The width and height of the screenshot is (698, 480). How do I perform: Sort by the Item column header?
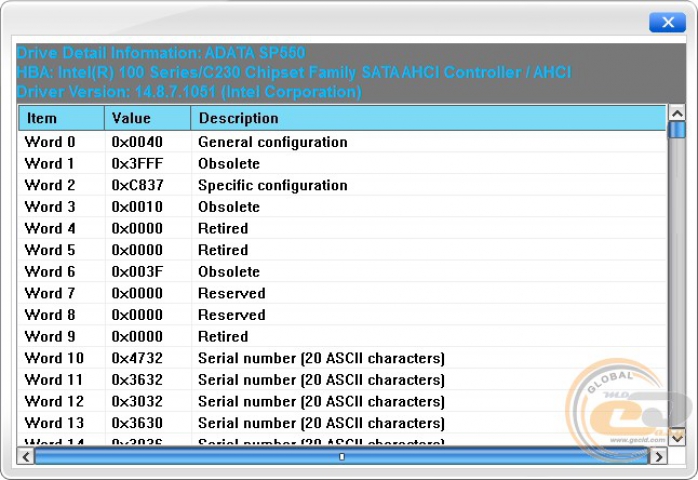click(x=61, y=118)
